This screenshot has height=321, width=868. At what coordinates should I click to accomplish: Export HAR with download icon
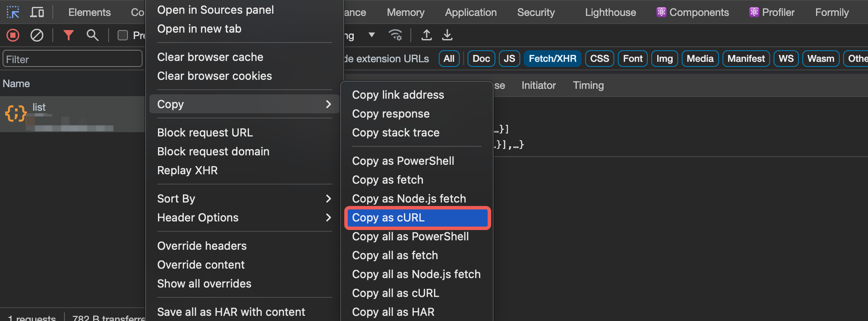447,35
